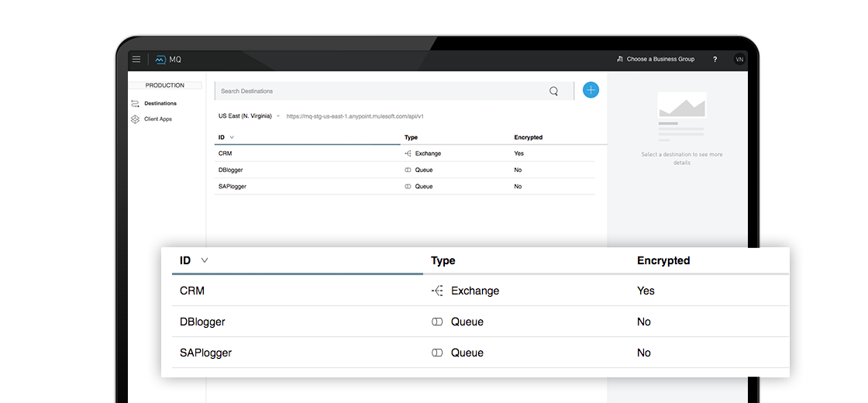This screenshot has width=868, height=403.
Task: Open the VN user avatar menu
Action: coord(739,59)
